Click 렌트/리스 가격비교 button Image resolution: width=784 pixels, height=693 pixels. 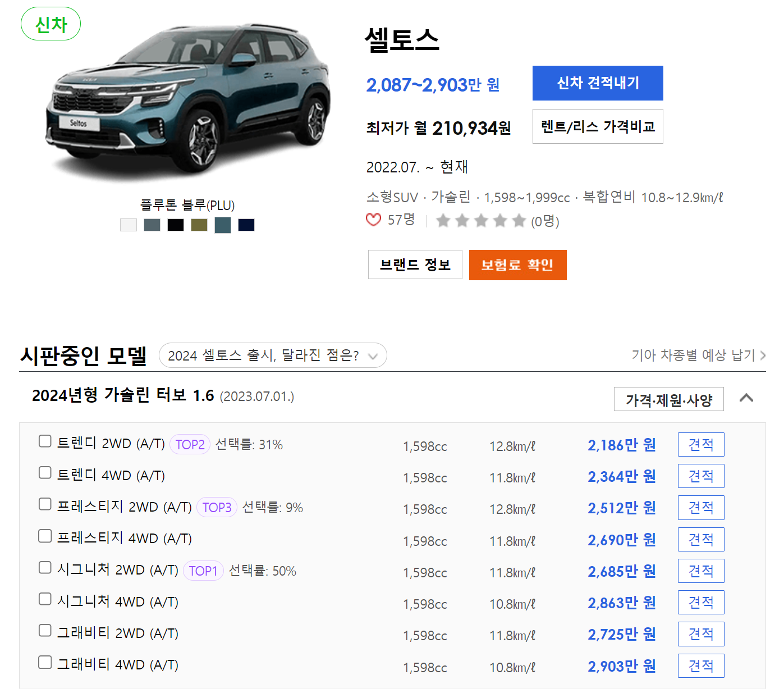(598, 126)
